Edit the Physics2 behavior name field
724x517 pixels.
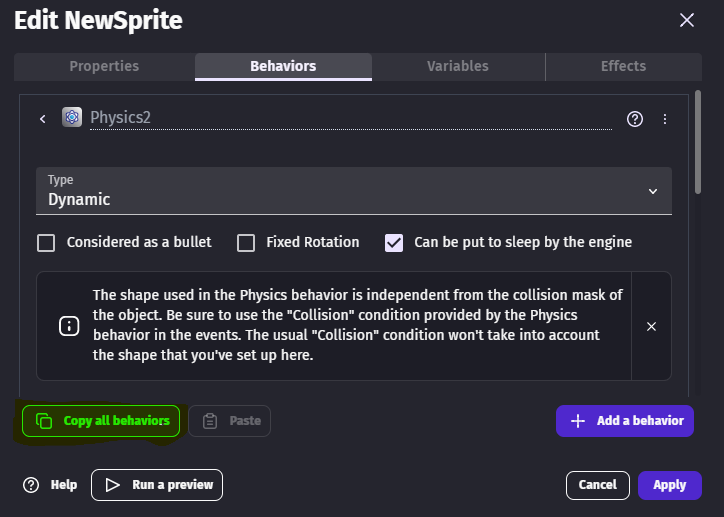(350, 118)
